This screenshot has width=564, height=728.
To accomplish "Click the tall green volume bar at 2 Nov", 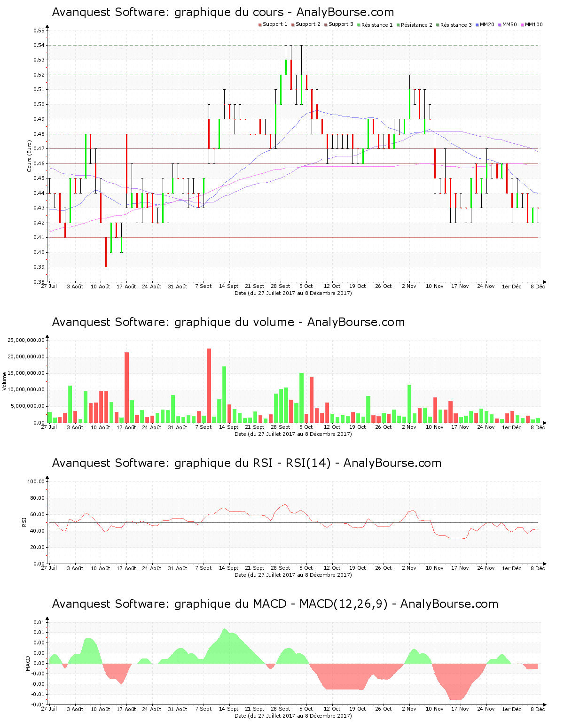I will (409, 404).
